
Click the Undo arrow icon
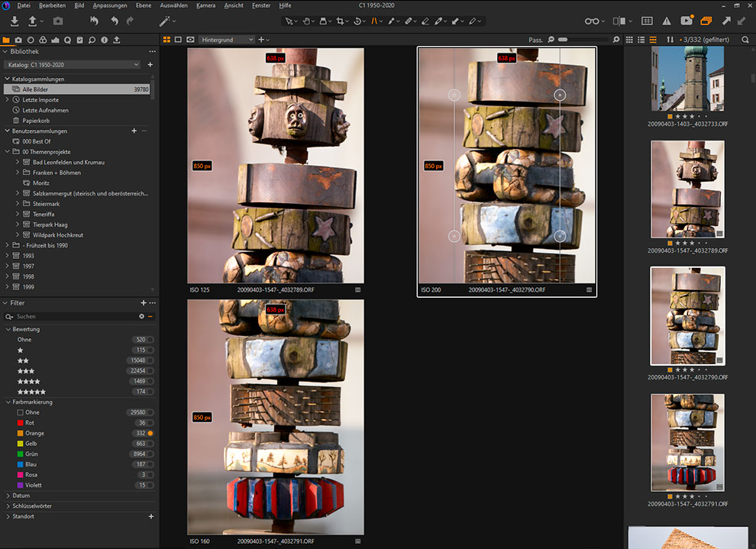click(x=115, y=21)
